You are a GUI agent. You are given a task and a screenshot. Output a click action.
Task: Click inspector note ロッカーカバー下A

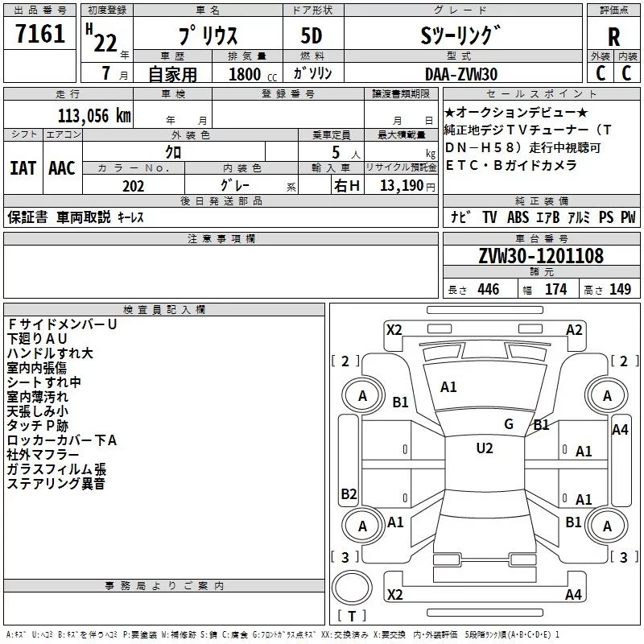(x=62, y=440)
